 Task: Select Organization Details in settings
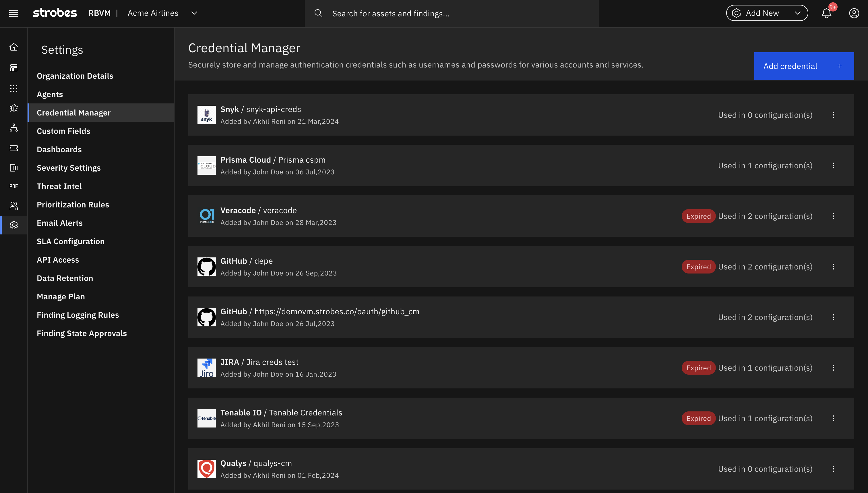(x=75, y=76)
